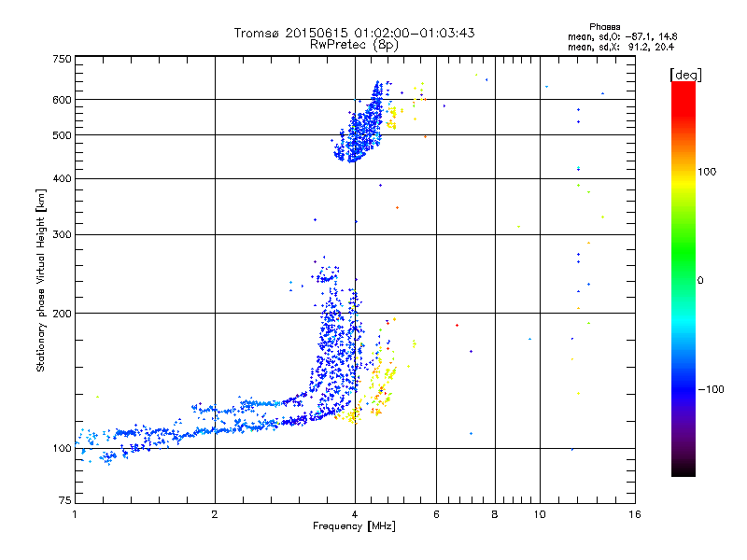The image size is (747, 560).
Task: Click the '[deg]' colorbar unit label
Action: (x=685, y=75)
